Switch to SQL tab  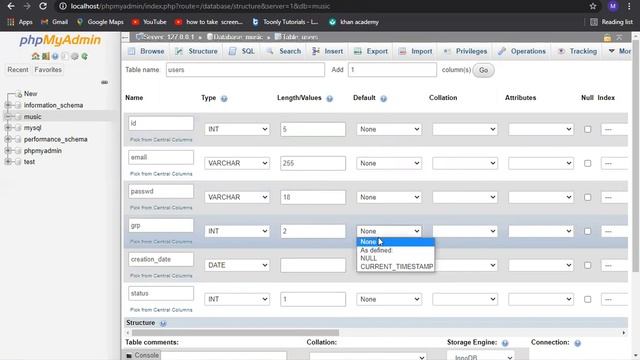[x=242, y=51]
